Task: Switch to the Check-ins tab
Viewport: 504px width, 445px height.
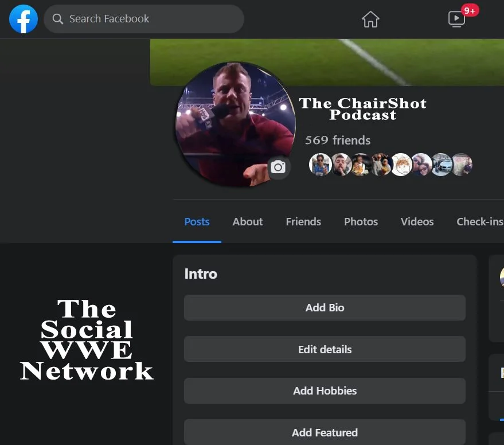Action: click(x=479, y=221)
